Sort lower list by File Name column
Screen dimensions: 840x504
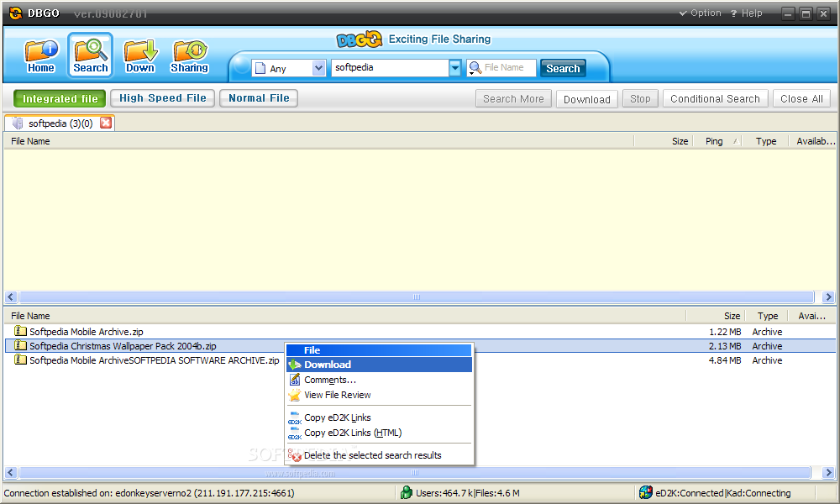345,316
